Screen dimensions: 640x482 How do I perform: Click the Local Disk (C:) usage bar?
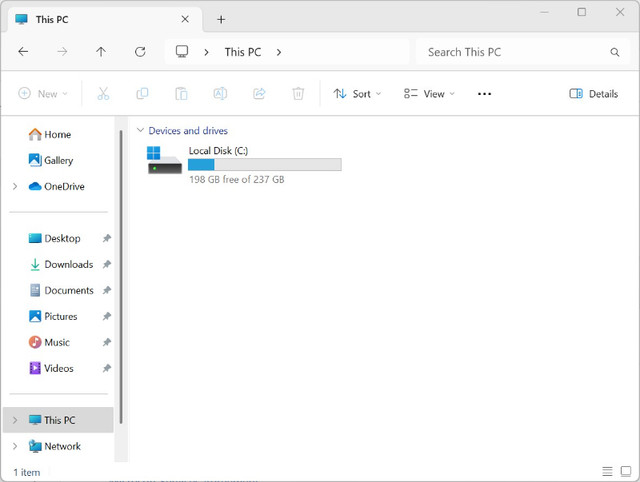click(x=264, y=164)
